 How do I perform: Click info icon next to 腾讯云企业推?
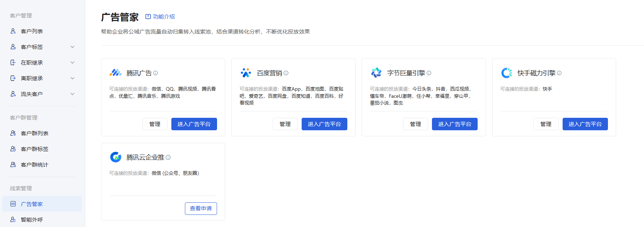pyautogui.click(x=168, y=157)
